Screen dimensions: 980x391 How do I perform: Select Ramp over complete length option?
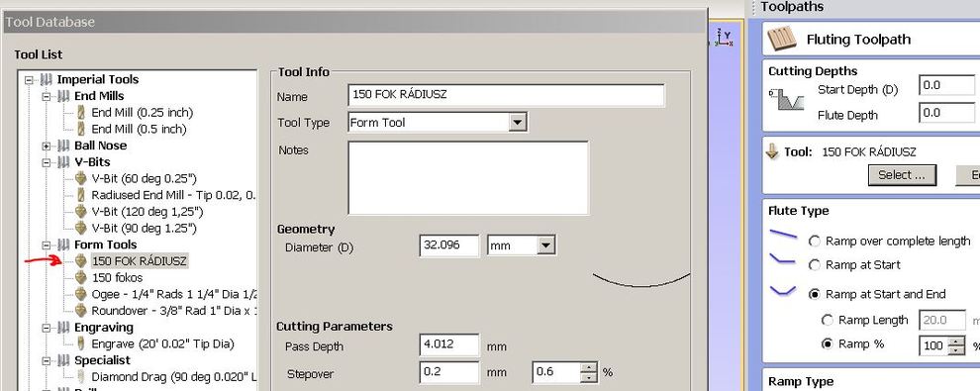[815, 242]
